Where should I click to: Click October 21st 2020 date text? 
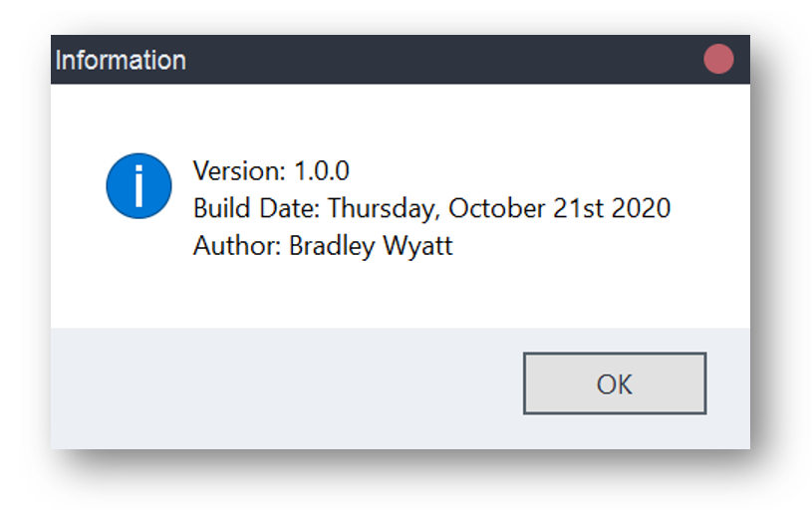559,208
